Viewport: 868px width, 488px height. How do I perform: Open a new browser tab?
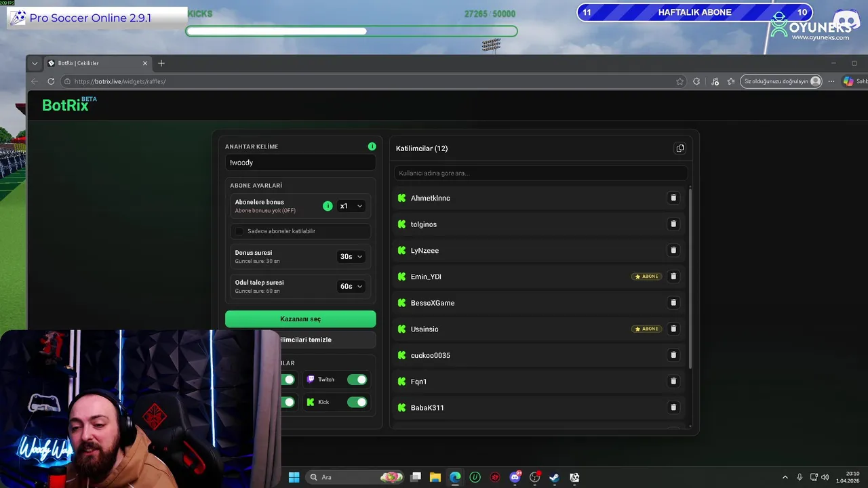click(x=161, y=63)
